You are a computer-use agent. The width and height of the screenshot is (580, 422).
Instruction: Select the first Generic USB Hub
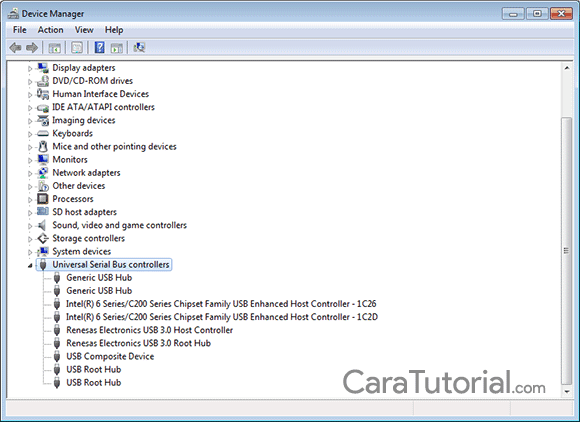click(99, 278)
